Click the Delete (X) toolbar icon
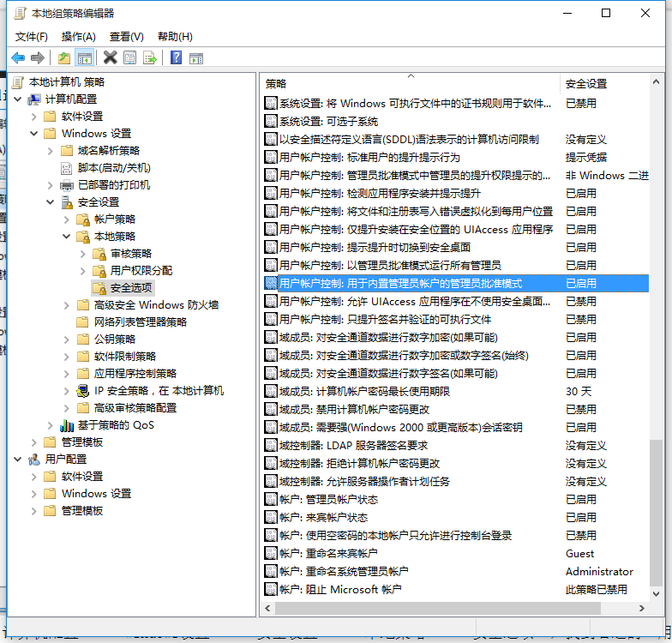The image size is (672, 643). (110, 57)
